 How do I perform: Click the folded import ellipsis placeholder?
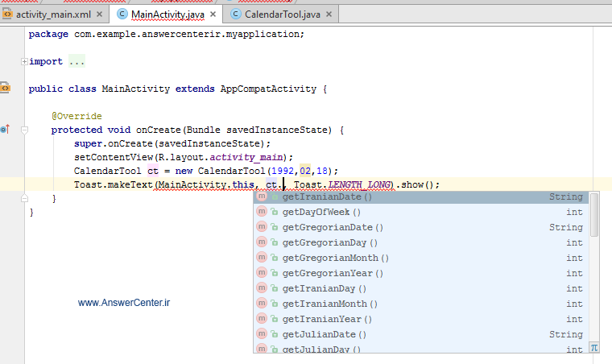pos(76,62)
